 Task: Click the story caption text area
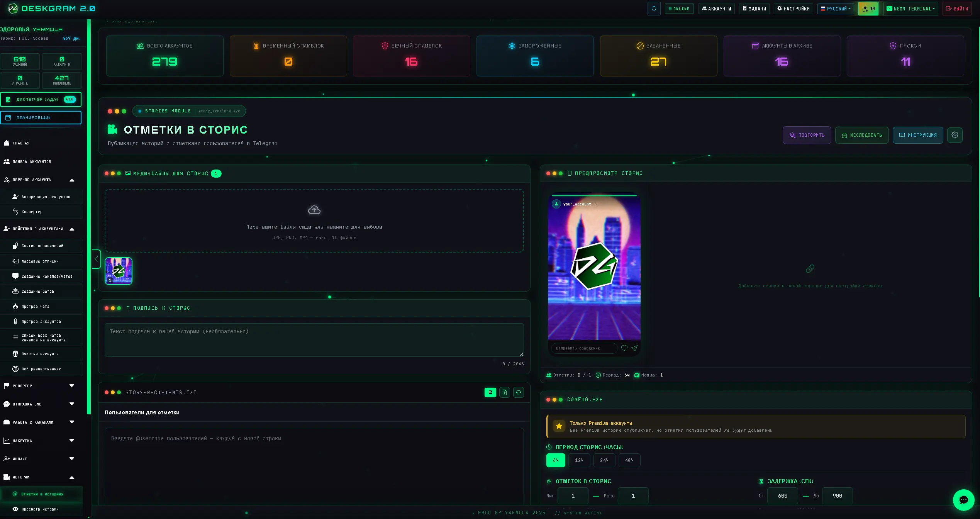(x=314, y=340)
